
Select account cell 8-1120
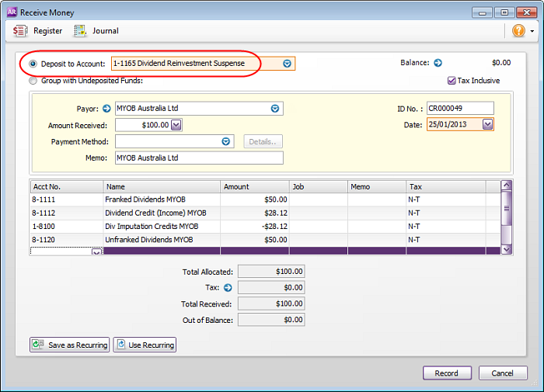tap(67, 240)
